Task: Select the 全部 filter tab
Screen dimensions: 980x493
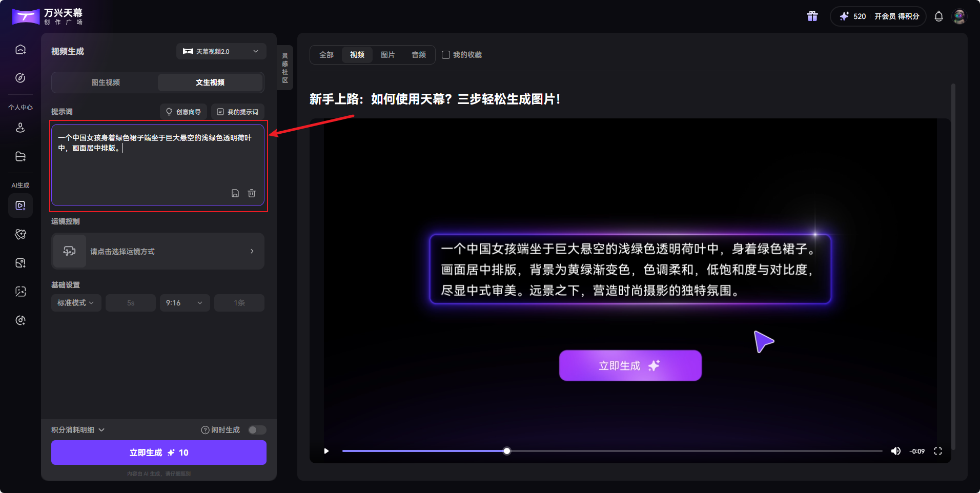Action: click(326, 55)
